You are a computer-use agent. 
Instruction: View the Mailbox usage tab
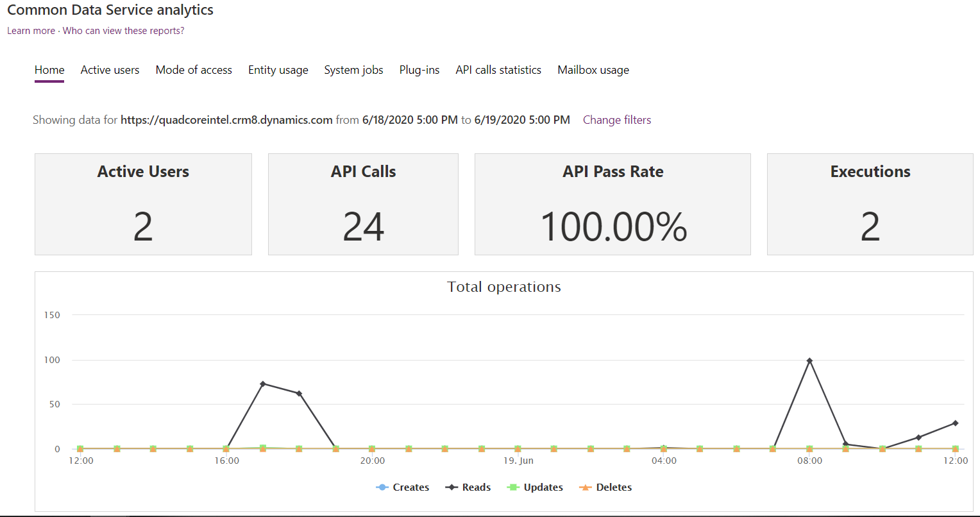593,70
